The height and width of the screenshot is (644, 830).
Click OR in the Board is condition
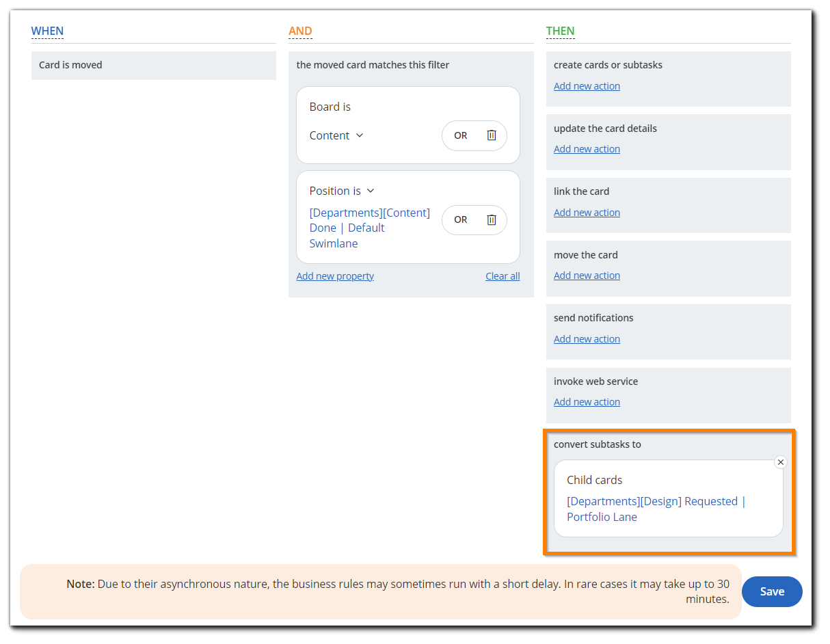(461, 135)
